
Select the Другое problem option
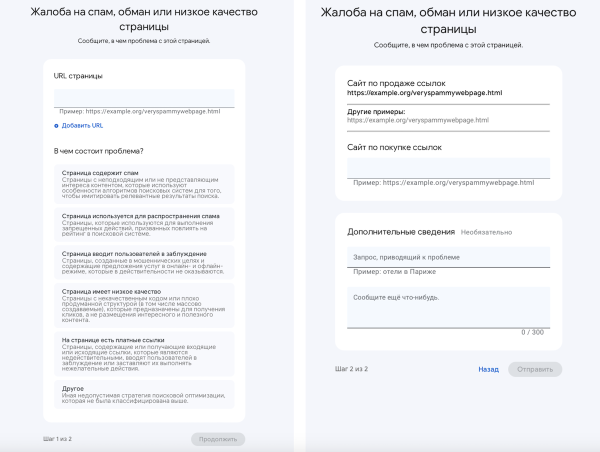click(x=144, y=392)
